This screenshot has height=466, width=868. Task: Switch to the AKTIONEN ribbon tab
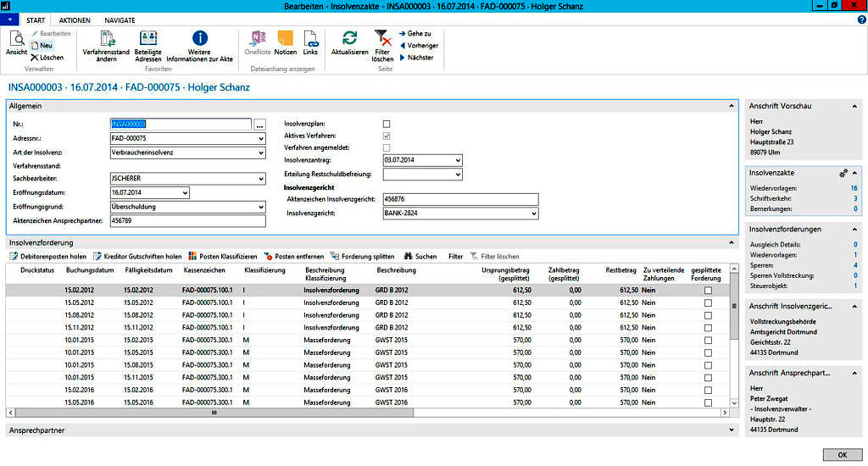pos(75,19)
